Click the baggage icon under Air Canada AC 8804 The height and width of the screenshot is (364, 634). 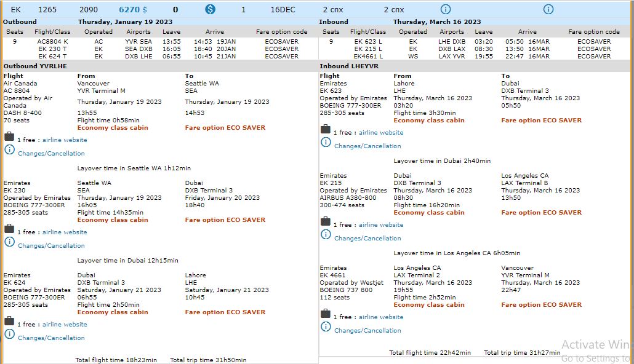[9, 136]
